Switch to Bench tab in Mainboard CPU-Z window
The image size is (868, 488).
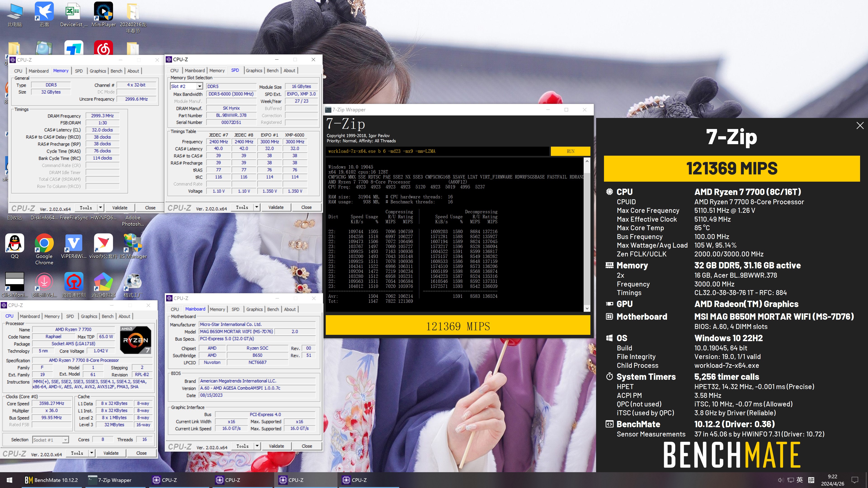tap(273, 309)
